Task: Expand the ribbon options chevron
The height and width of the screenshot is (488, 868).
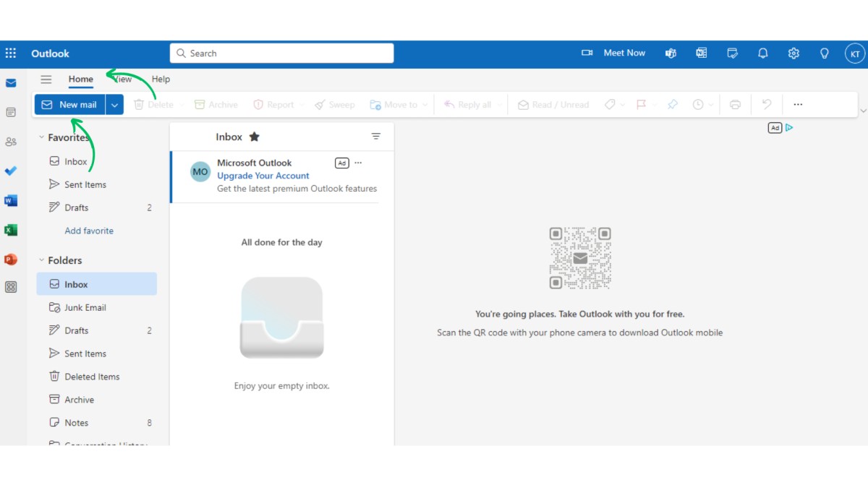Action: click(x=863, y=111)
